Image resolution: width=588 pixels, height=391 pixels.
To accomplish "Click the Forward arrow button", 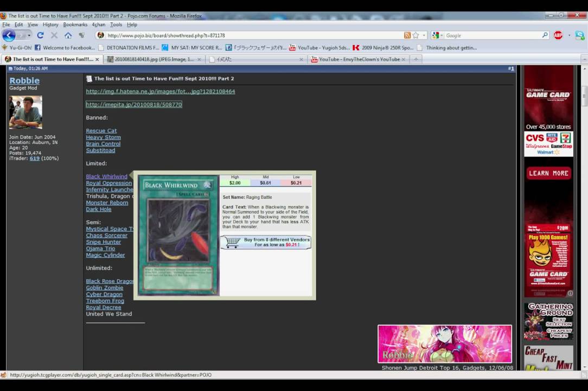I will (x=22, y=35).
